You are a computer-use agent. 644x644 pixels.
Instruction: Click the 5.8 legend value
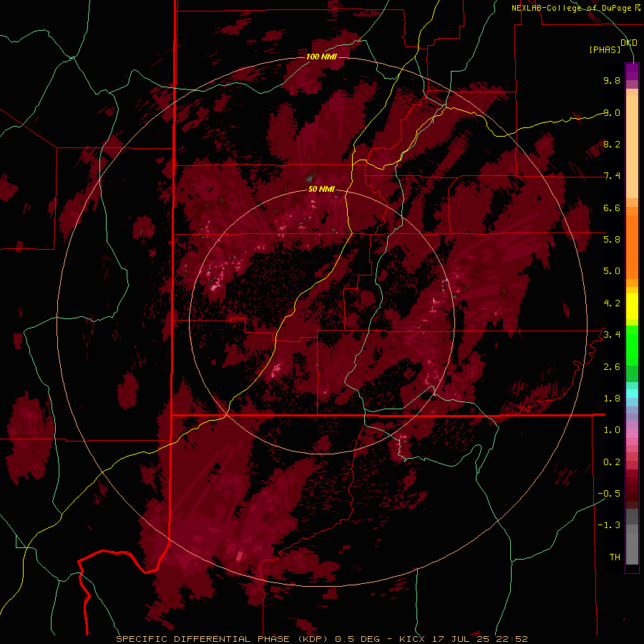pos(612,239)
